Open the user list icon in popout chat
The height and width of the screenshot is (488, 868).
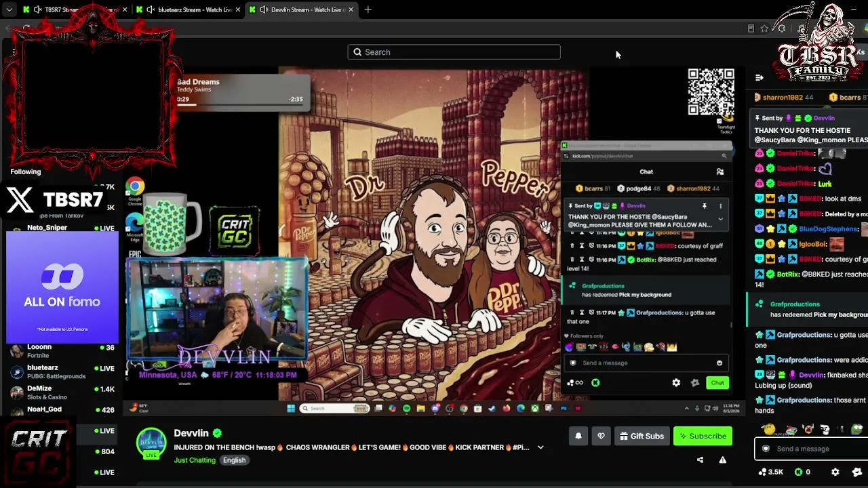point(720,172)
